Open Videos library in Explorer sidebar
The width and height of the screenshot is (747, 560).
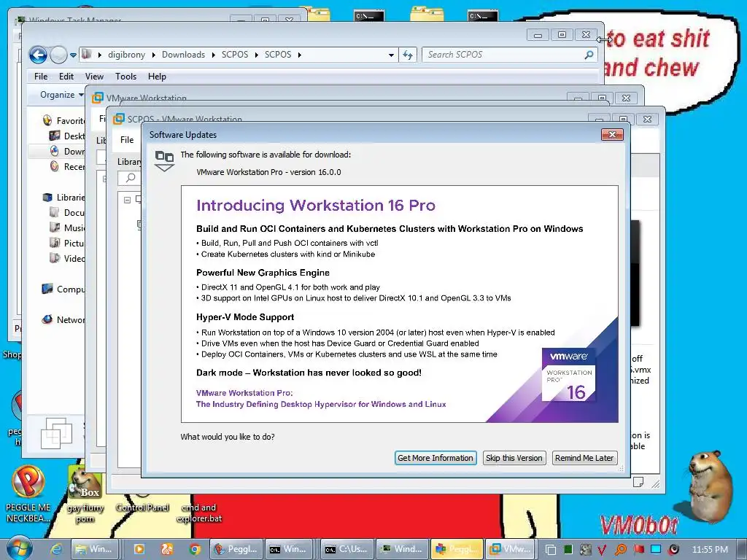[66, 258]
